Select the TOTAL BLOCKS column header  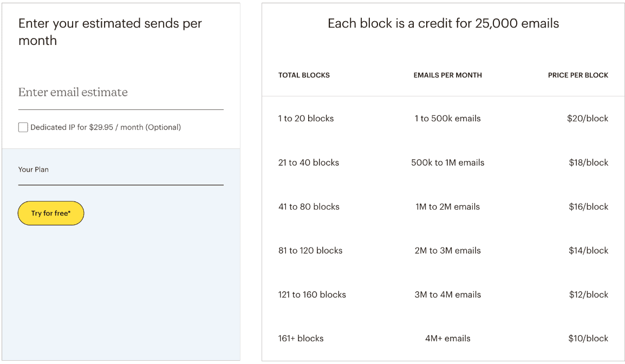(304, 75)
